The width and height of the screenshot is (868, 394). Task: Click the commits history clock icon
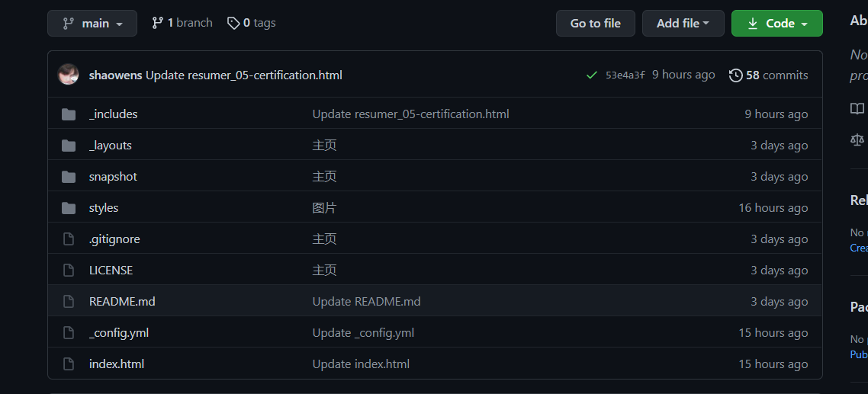(x=736, y=75)
